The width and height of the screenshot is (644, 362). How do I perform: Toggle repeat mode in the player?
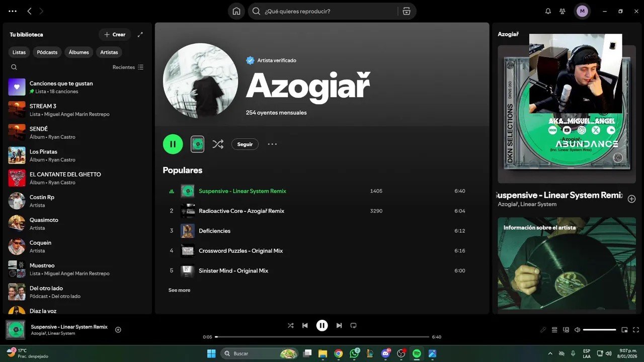coord(353,325)
